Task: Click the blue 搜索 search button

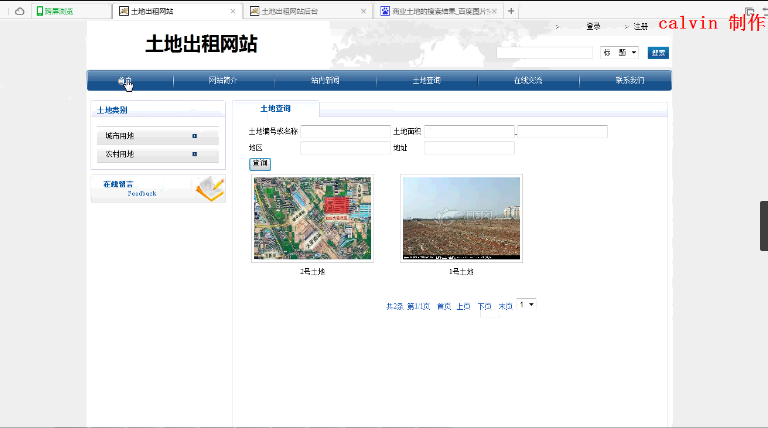Action: (658, 53)
